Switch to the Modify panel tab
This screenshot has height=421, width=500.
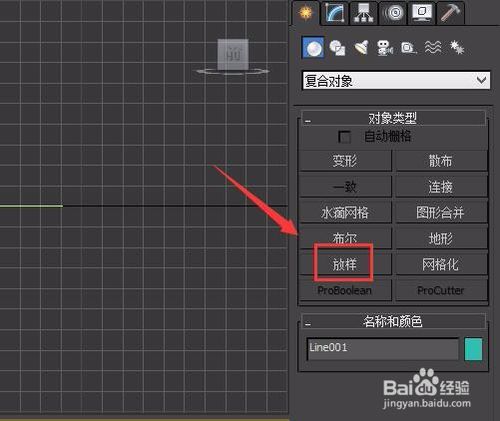point(335,13)
